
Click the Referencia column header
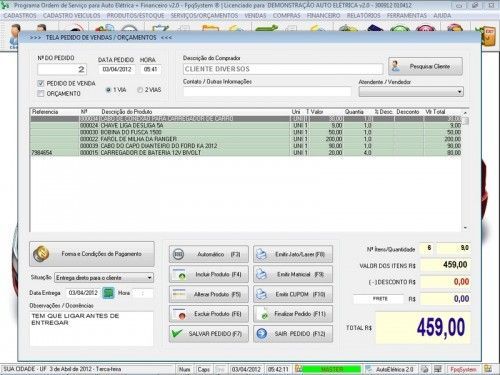click(x=45, y=112)
